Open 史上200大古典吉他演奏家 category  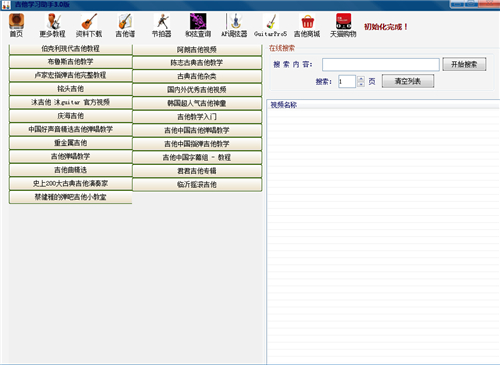70,184
